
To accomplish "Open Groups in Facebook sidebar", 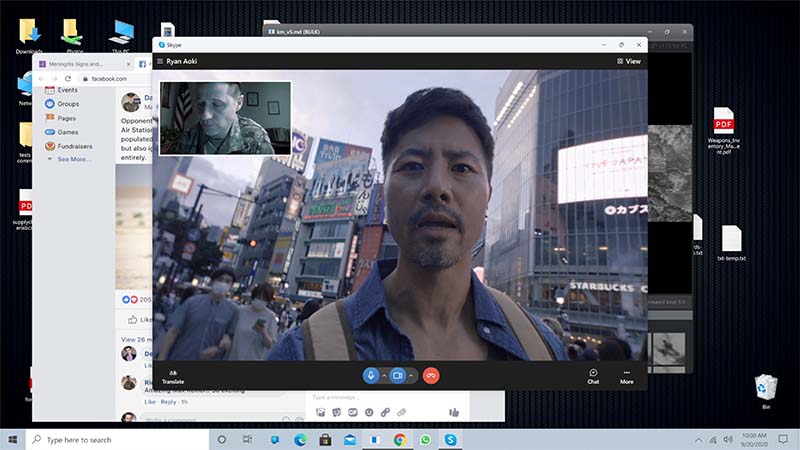I will point(62,104).
